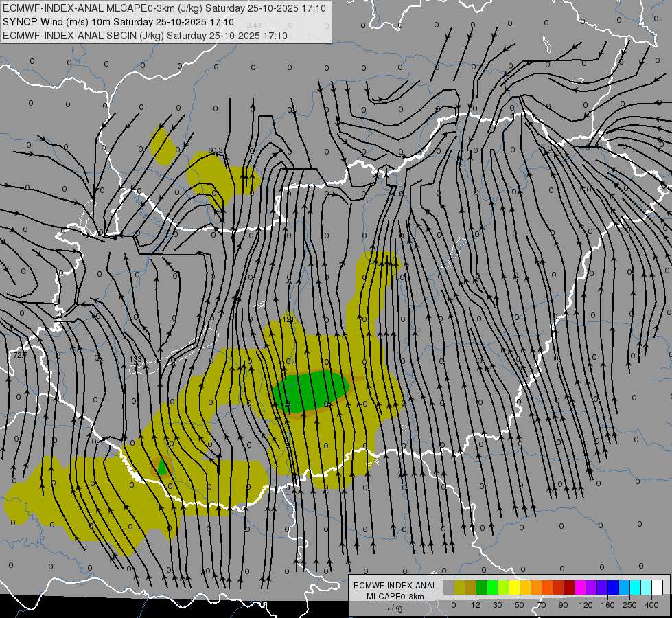The image size is (672, 618).
Task: Click the gray swatch in the MLCAPE legend
Action: coord(448,587)
